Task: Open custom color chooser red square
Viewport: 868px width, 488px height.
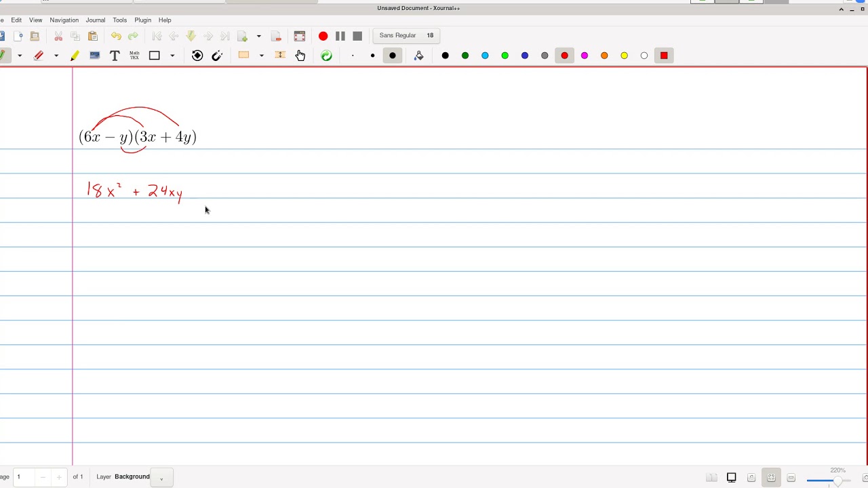Action: [x=664, y=56]
